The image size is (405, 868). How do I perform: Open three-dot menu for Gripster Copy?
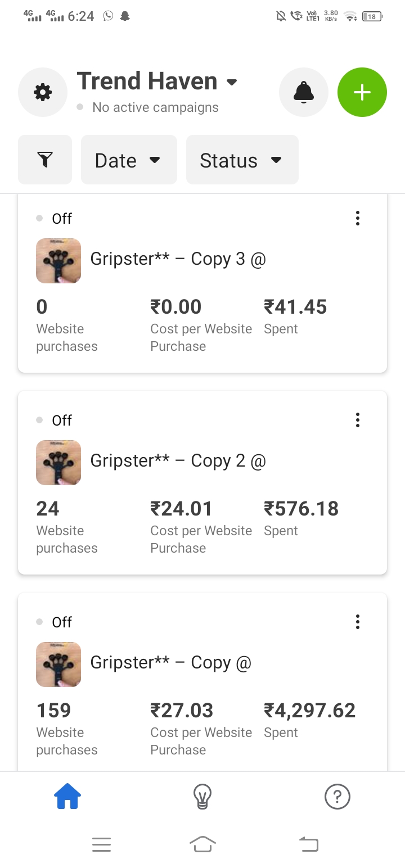[x=357, y=622]
